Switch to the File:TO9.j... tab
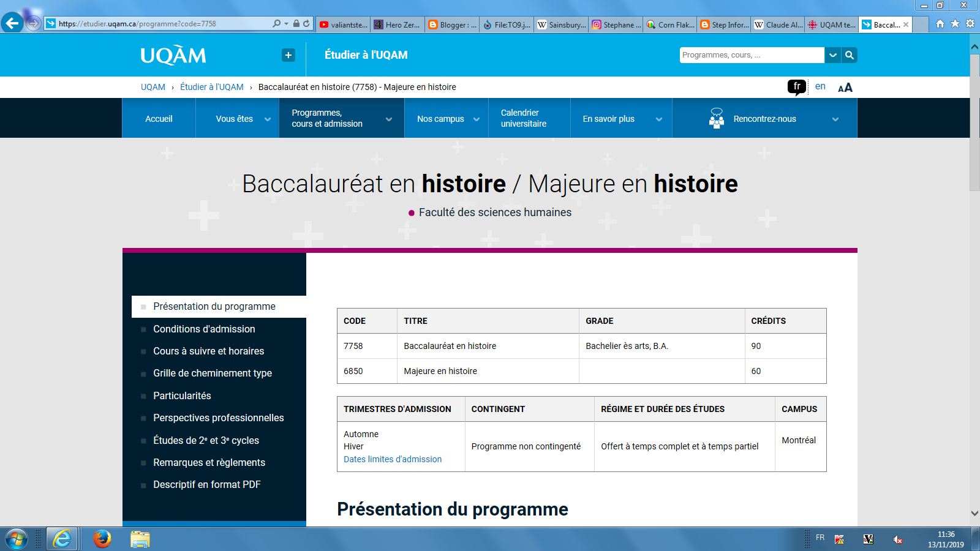 tap(507, 24)
